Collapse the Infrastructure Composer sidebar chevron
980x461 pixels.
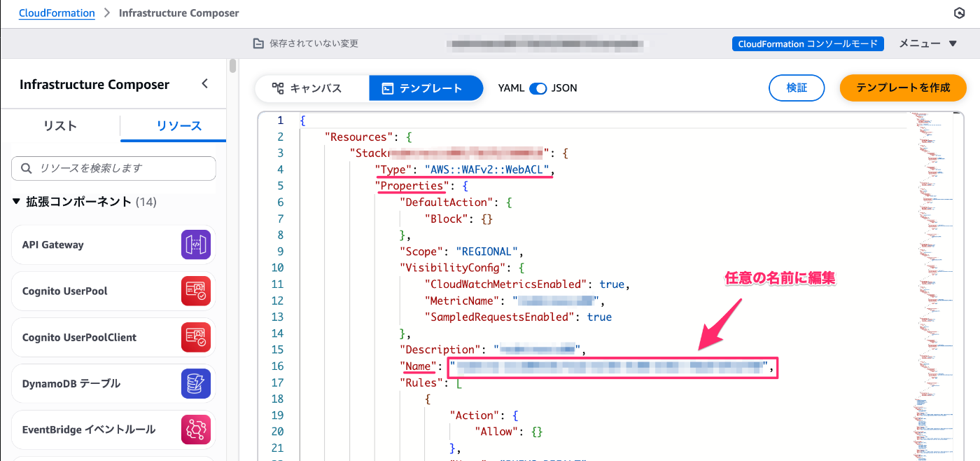coord(204,84)
